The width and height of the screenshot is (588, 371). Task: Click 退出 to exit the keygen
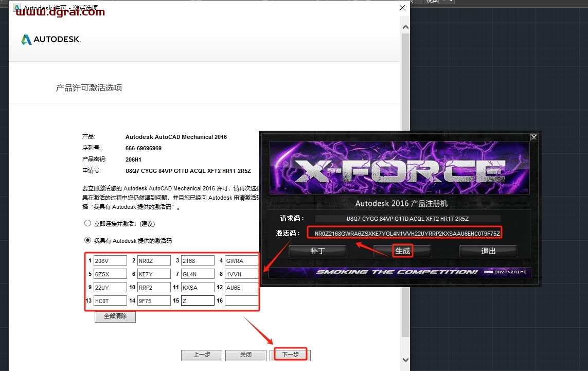click(488, 251)
